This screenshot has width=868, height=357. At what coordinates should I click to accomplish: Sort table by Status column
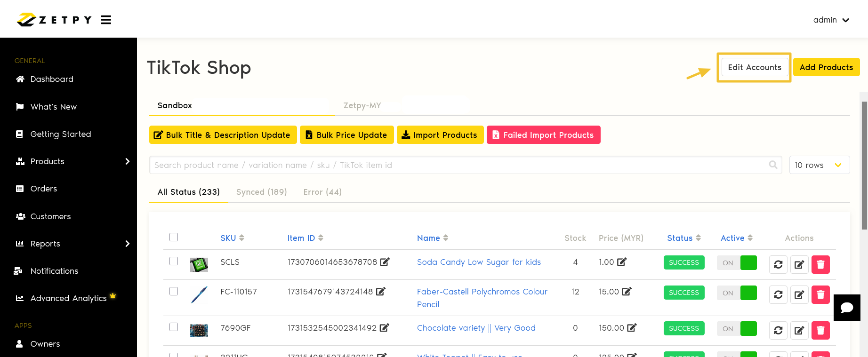tap(684, 238)
